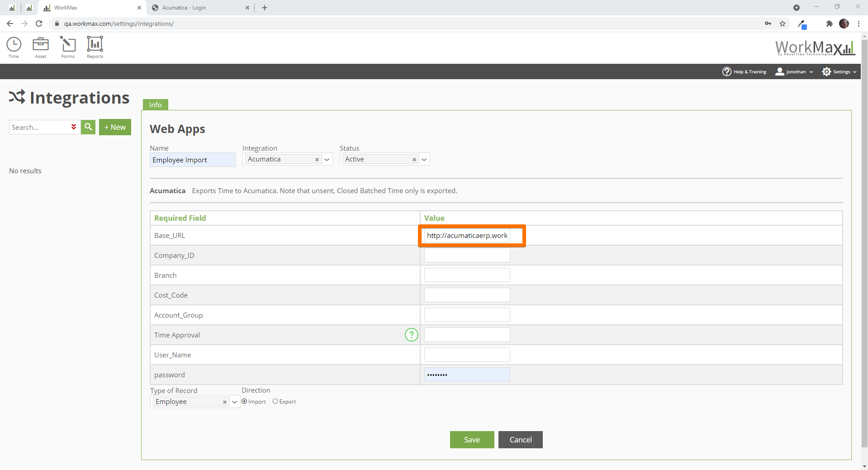Open the Jonothan user menu

click(794, 71)
